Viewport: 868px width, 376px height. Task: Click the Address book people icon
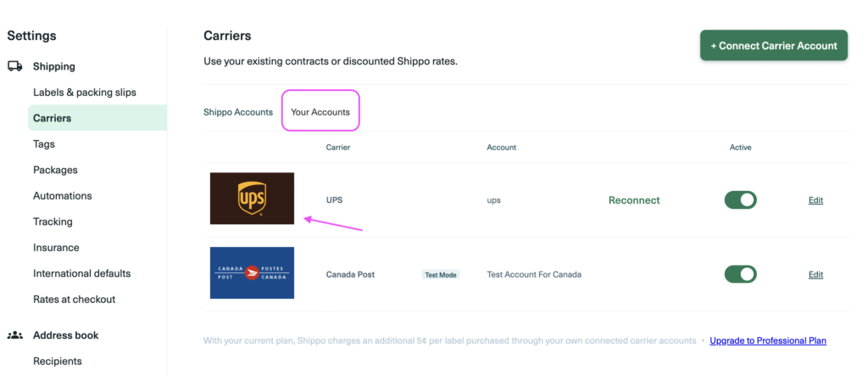click(15, 335)
